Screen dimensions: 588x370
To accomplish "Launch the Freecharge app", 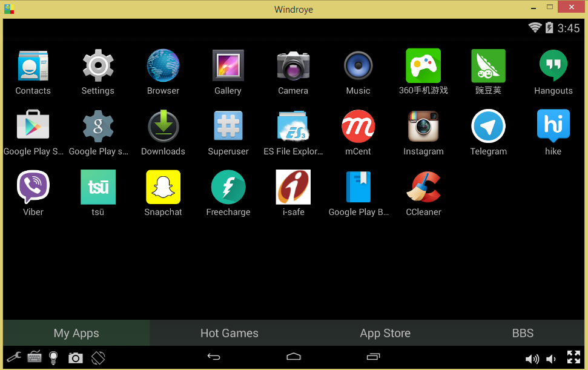I will pyautogui.click(x=228, y=187).
